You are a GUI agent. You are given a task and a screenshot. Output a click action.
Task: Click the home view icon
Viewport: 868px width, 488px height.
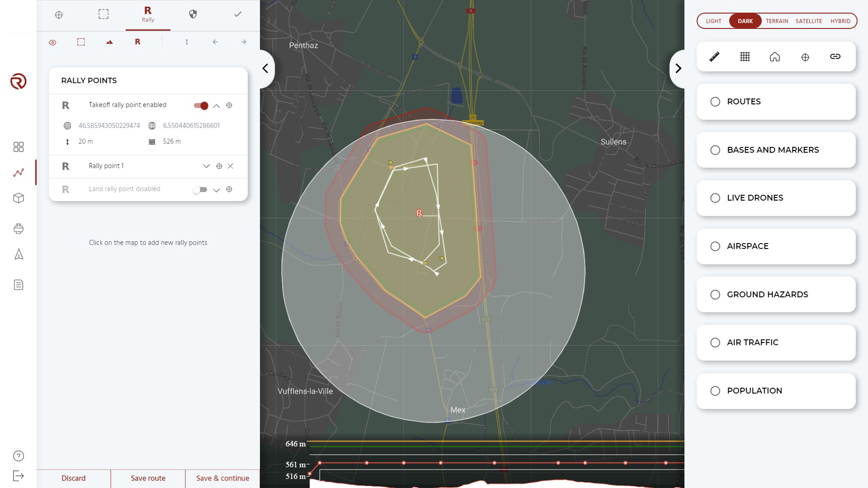pyautogui.click(x=775, y=56)
